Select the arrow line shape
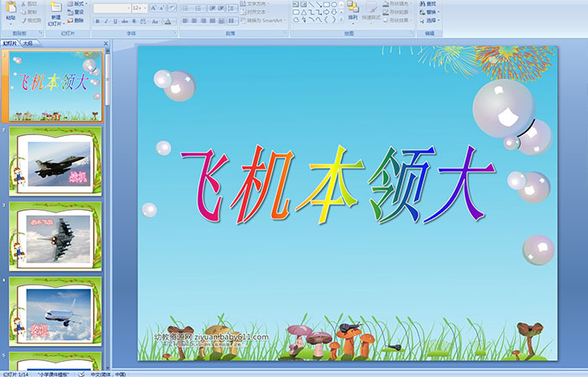The image size is (588, 377). (x=318, y=4)
